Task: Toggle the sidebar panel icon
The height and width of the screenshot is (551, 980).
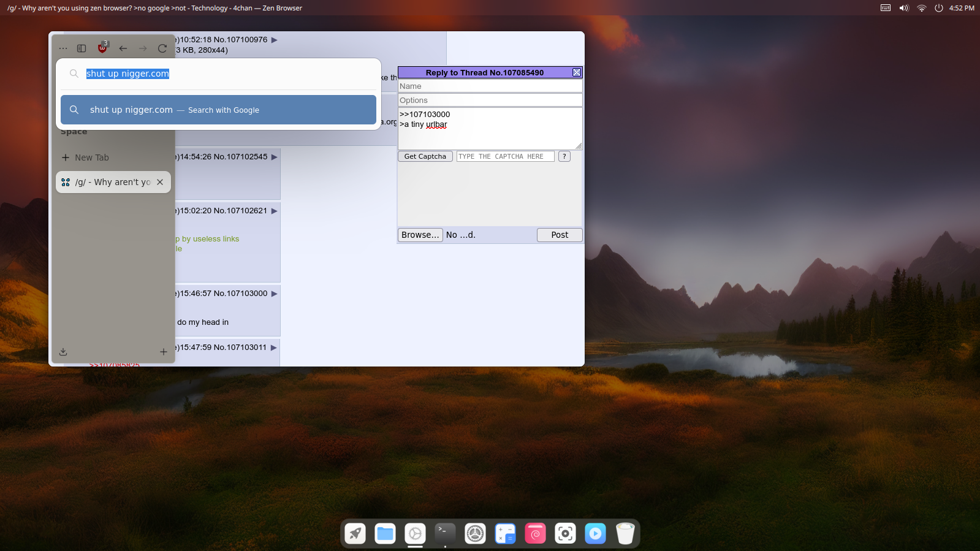Action: click(x=82, y=48)
